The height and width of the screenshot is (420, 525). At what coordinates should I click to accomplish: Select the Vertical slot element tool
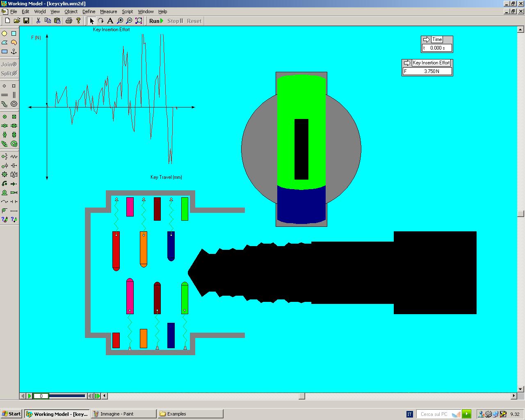click(14, 95)
